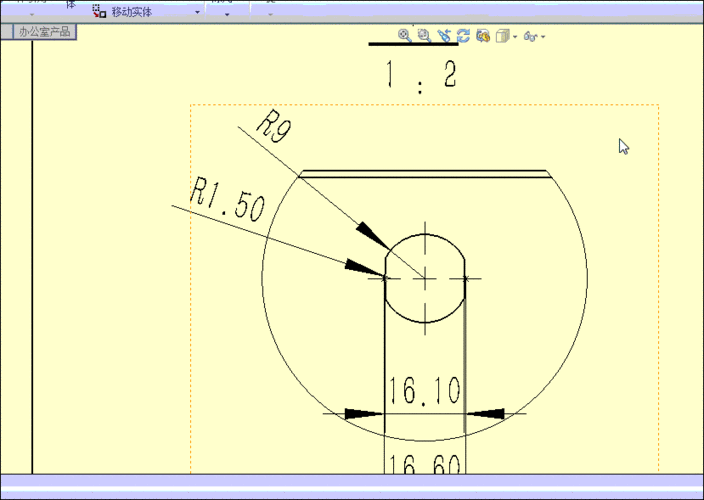Click the 1 : 2 scale label

421,76
